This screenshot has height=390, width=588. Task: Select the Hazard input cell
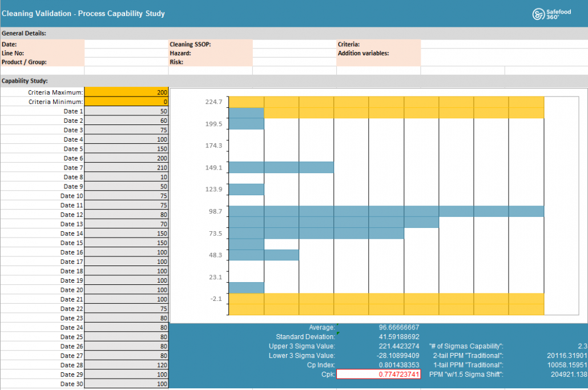(294, 53)
